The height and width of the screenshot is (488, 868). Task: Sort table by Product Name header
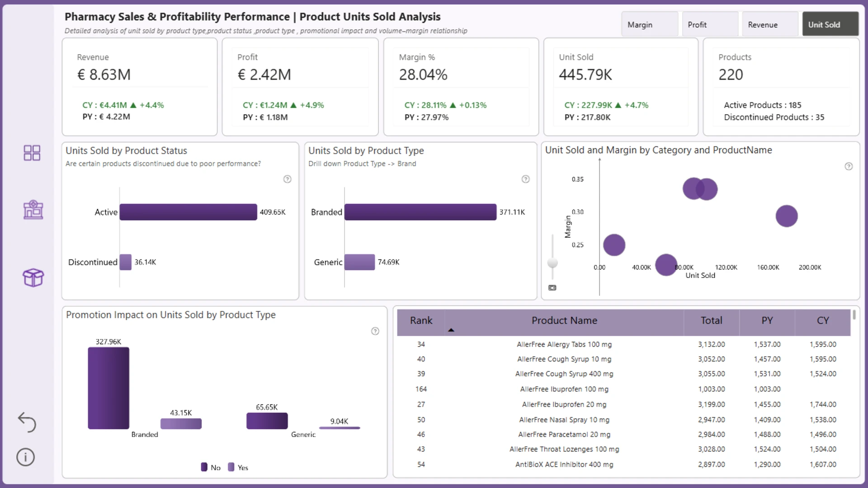(564, 321)
